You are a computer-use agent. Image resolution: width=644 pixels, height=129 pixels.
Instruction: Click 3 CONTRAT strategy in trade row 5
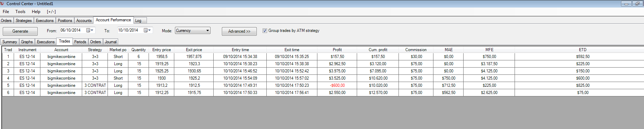(x=95, y=85)
